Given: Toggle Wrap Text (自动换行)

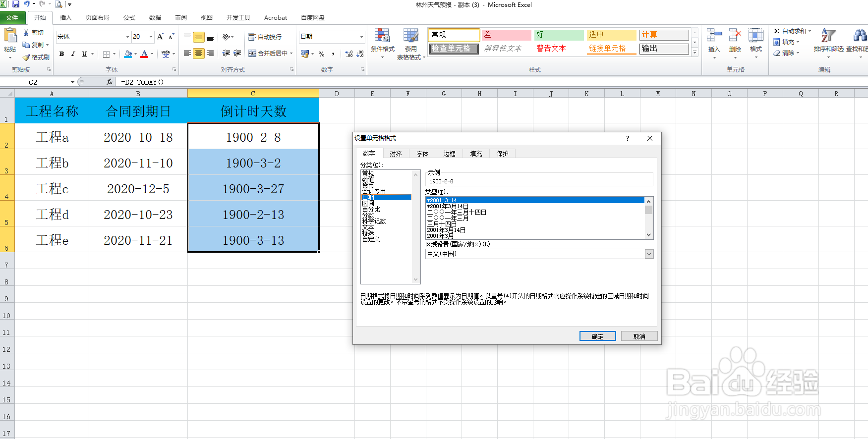Looking at the screenshot, I should click(265, 37).
